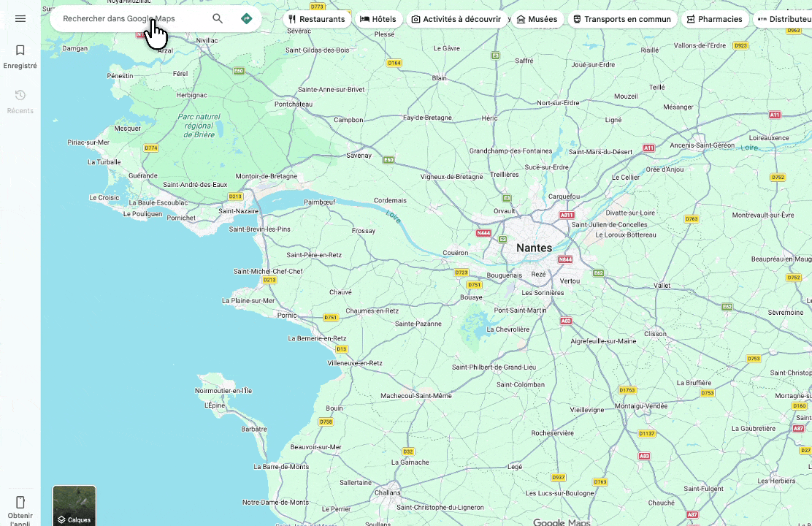Open directions with the blue arrow icon
The image size is (812, 526).
pyautogui.click(x=247, y=19)
